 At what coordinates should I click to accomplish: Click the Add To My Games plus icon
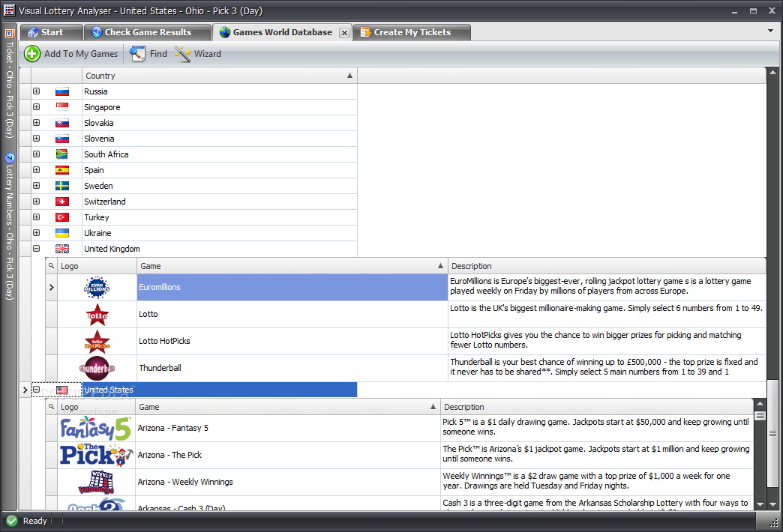coord(32,53)
